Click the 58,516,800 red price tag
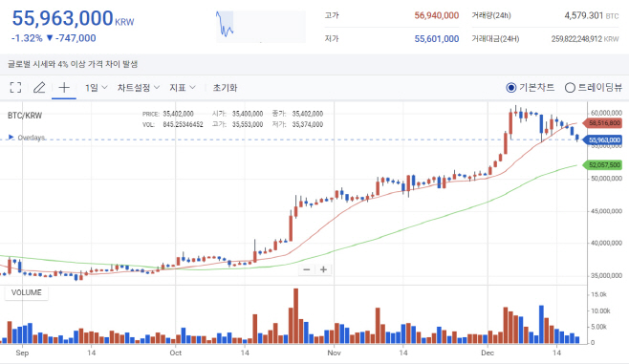 coord(603,123)
